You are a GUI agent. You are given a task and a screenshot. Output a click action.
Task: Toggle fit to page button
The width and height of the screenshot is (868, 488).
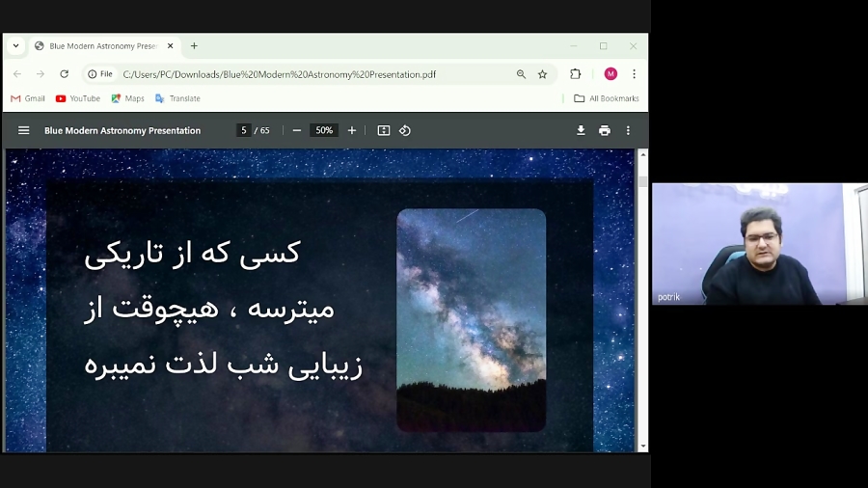[x=384, y=130]
